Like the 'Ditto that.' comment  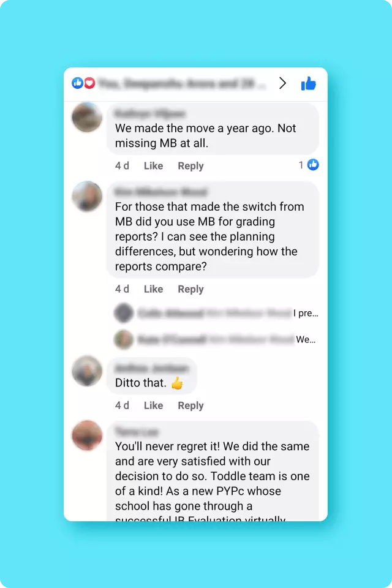point(153,405)
